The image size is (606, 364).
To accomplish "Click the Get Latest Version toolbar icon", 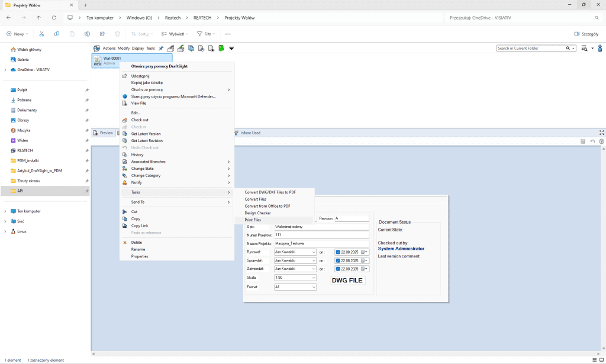I will click(191, 49).
